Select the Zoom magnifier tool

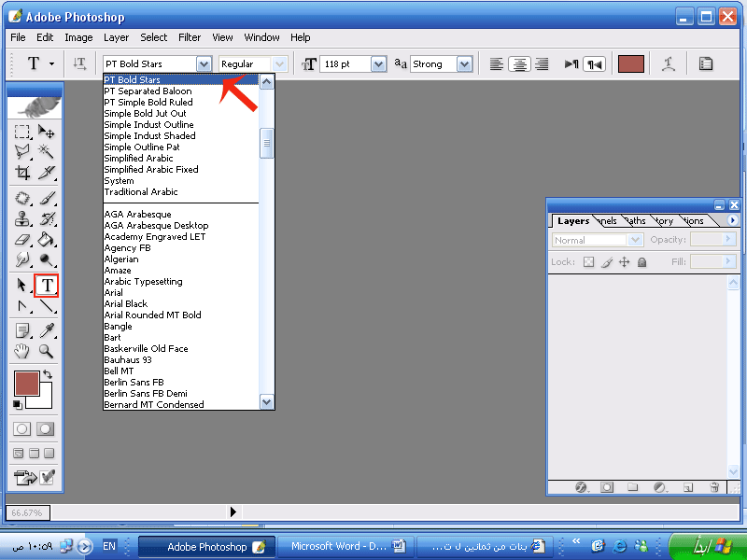47,352
